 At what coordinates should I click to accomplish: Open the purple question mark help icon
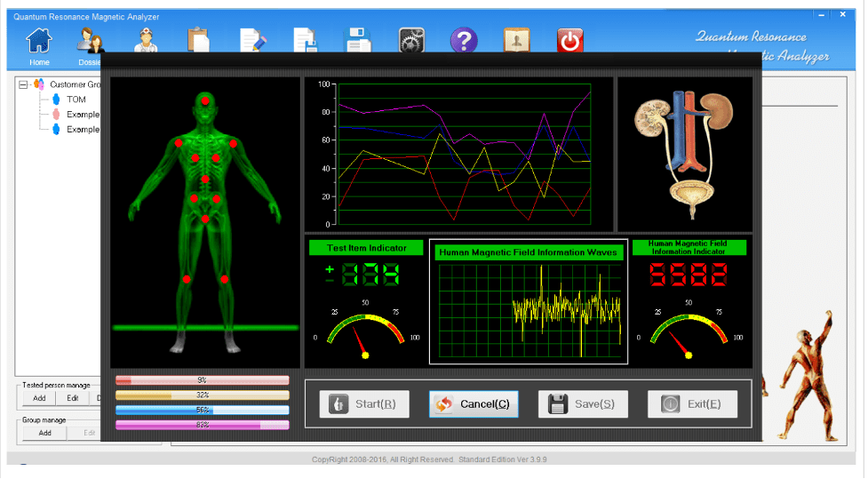pyautogui.click(x=464, y=40)
